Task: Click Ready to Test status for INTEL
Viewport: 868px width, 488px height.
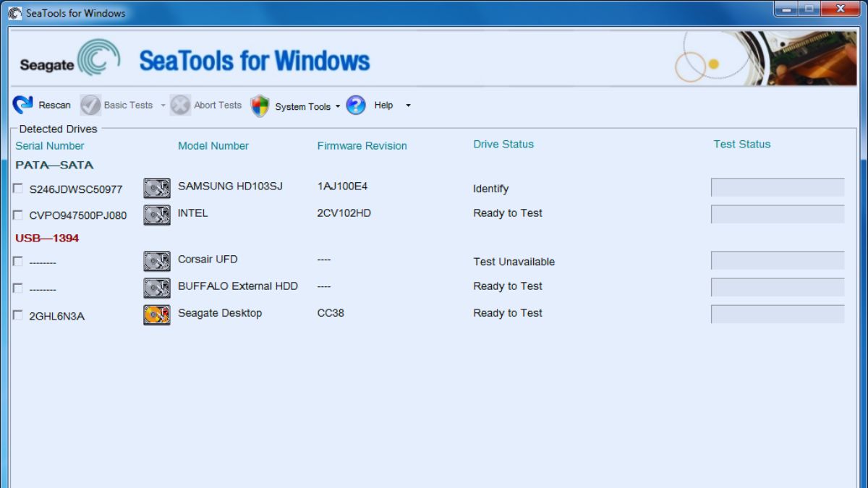Action: click(508, 213)
